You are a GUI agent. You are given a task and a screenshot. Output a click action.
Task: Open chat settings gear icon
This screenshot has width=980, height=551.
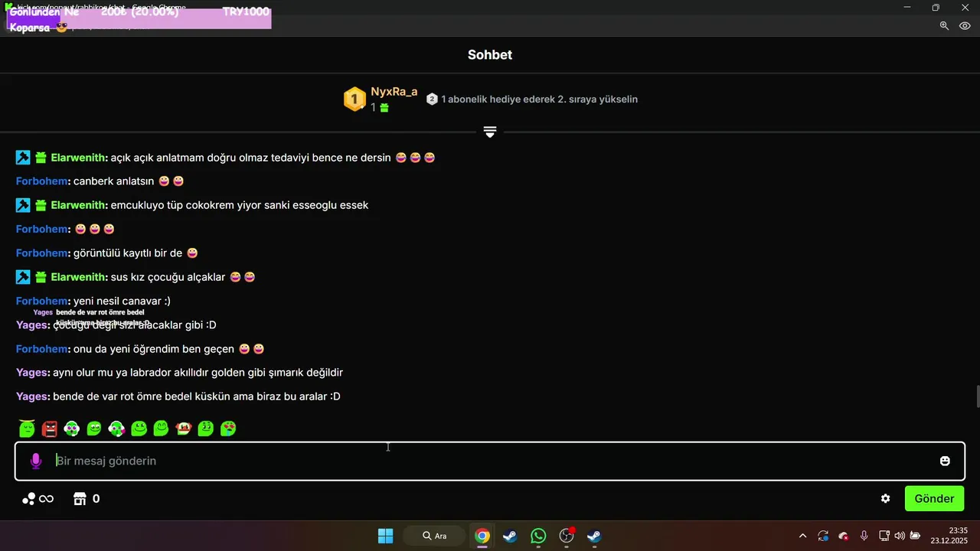(x=885, y=499)
